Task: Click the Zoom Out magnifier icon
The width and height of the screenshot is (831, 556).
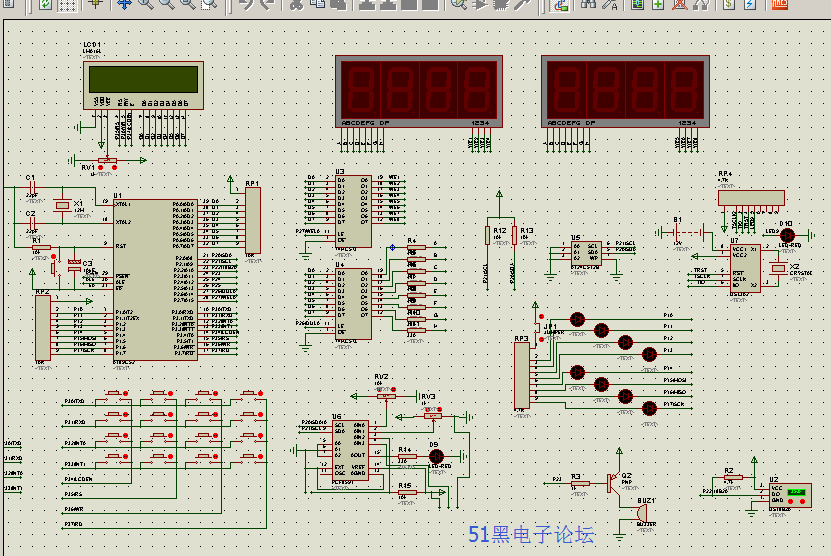Action: click(x=166, y=4)
